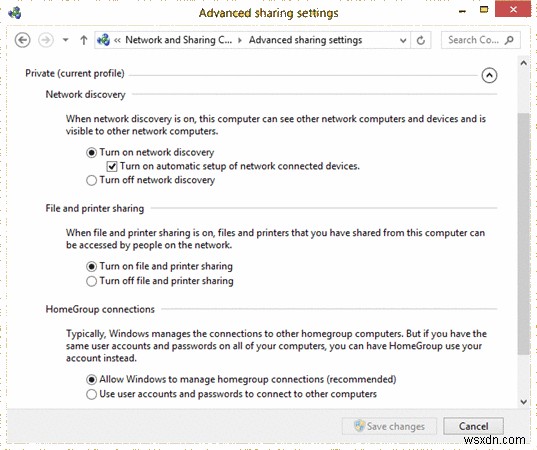Click the scrollbar up arrow
The height and width of the screenshot is (450, 537).
tap(524, 63)
